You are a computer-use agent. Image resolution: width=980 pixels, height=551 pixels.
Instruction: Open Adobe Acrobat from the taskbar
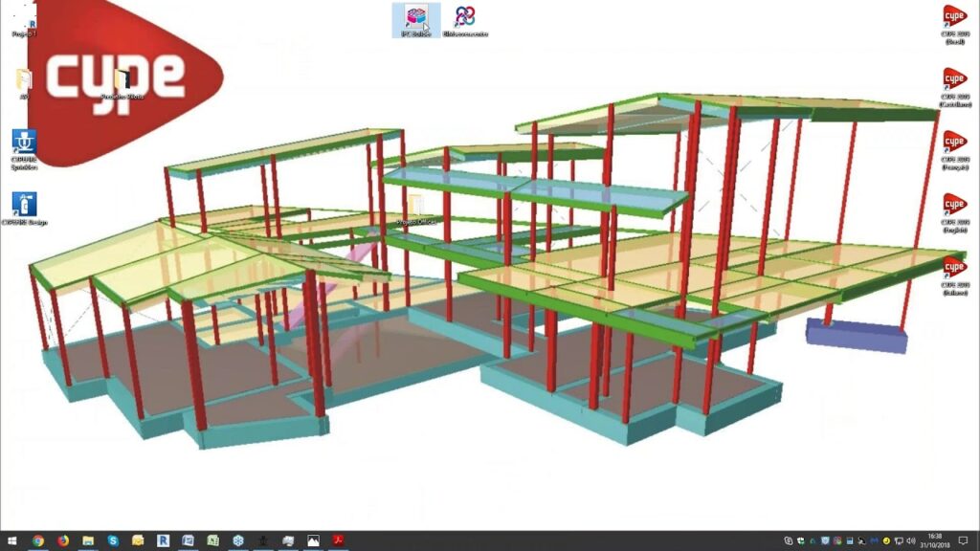click(338, 540)
